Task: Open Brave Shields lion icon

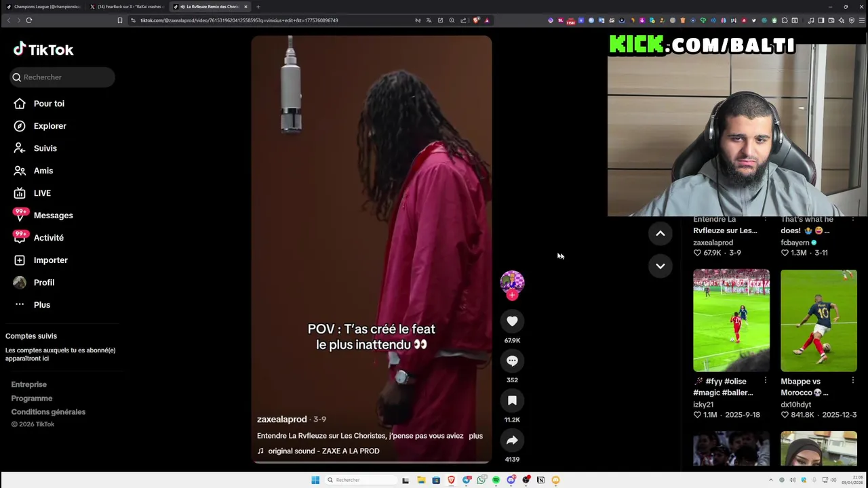Action: [476, 20]
